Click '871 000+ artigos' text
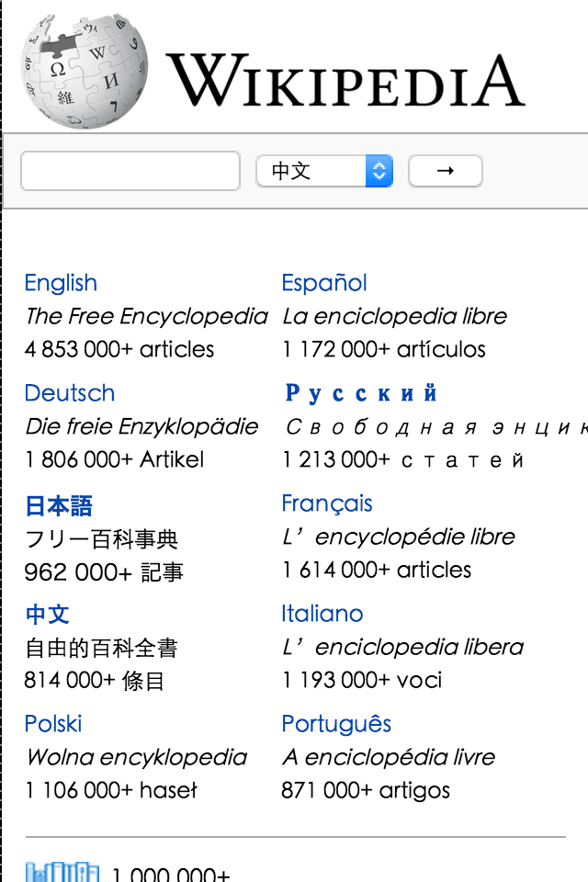Image resolution: width=588 pixels, height=882 pixels. click(366, 790)
